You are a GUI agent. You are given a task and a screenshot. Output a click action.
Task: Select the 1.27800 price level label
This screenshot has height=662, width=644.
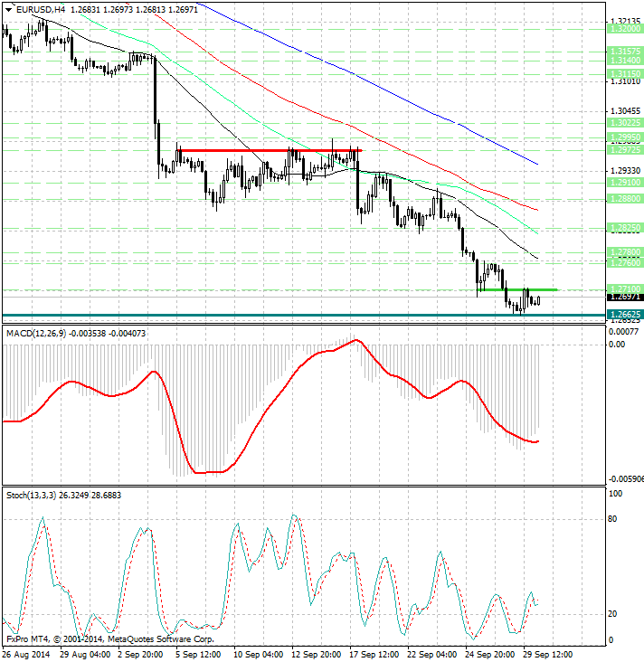[625, 252]
